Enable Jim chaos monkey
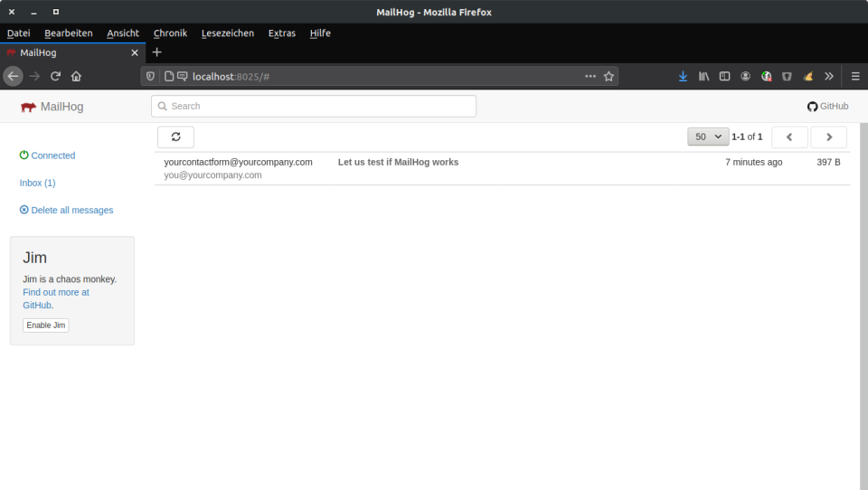The width and height of the screenshot is (868, 490). (45, 325)
